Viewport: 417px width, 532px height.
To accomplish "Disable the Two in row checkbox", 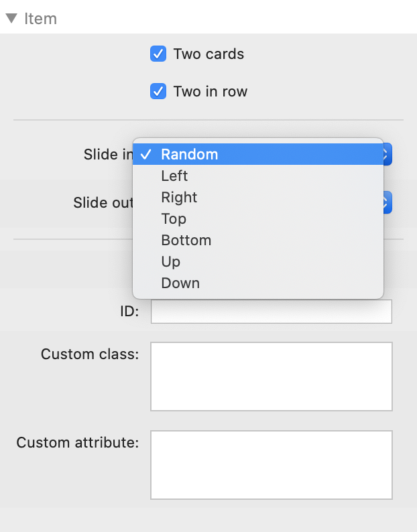I will coord(158,91).
